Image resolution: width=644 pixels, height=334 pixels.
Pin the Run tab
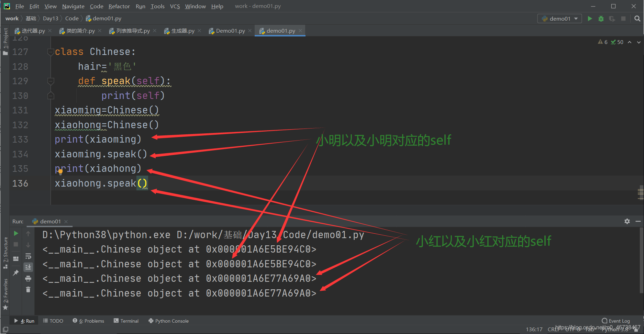click(16, 273)
